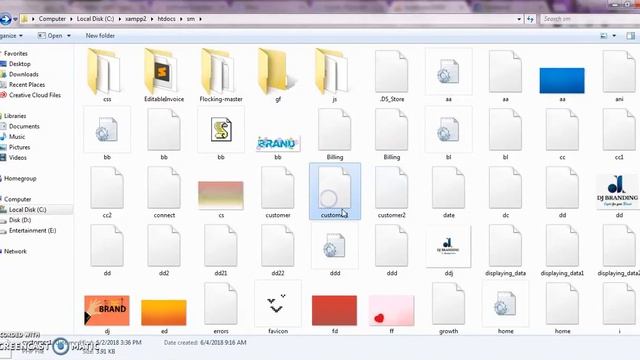640x360 pixels.
Task: Select the ddj logo image thumbnail
Action: coord(449,247)
